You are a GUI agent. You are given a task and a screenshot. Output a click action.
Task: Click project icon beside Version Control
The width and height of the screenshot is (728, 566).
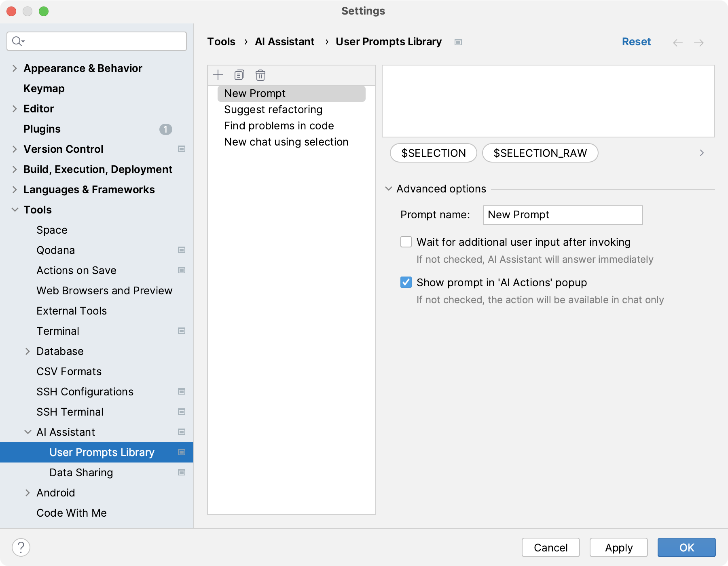pyautogui.click(x=182, y=149)
